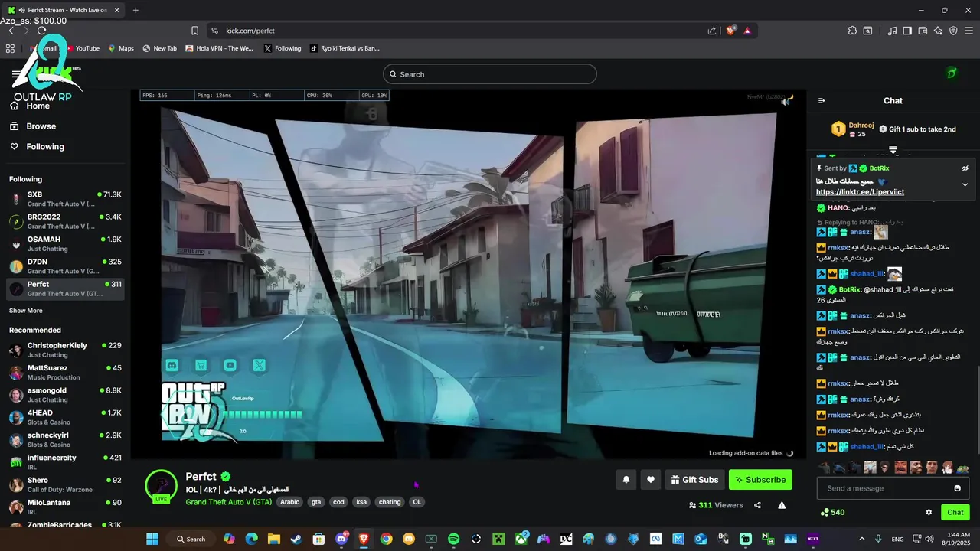Open Brave VPN shield icon
The height and width of the screenshot is (551, 980).
953,31
